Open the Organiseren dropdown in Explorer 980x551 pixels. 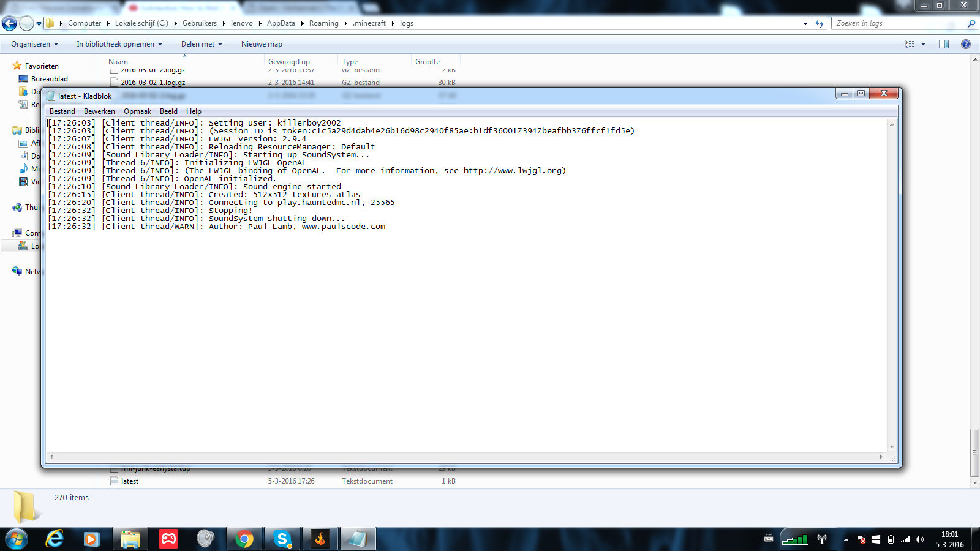34,44
